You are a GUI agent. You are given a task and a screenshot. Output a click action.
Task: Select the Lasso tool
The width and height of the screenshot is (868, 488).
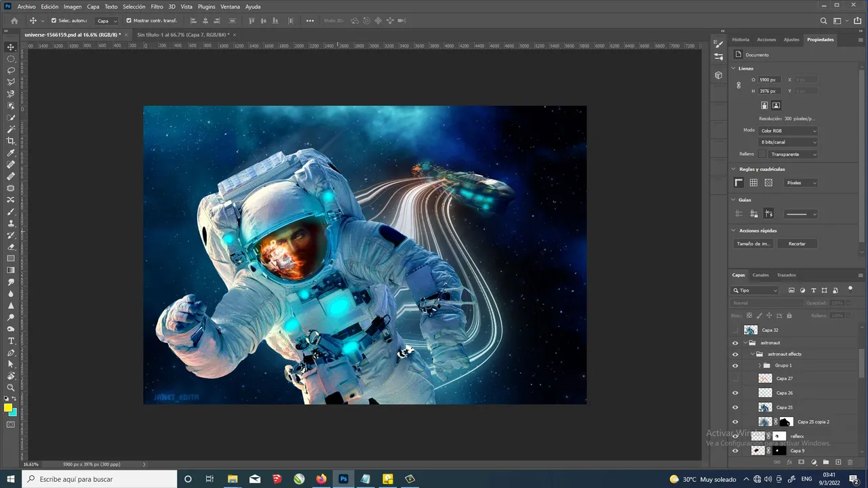click(x=11, y=70)
